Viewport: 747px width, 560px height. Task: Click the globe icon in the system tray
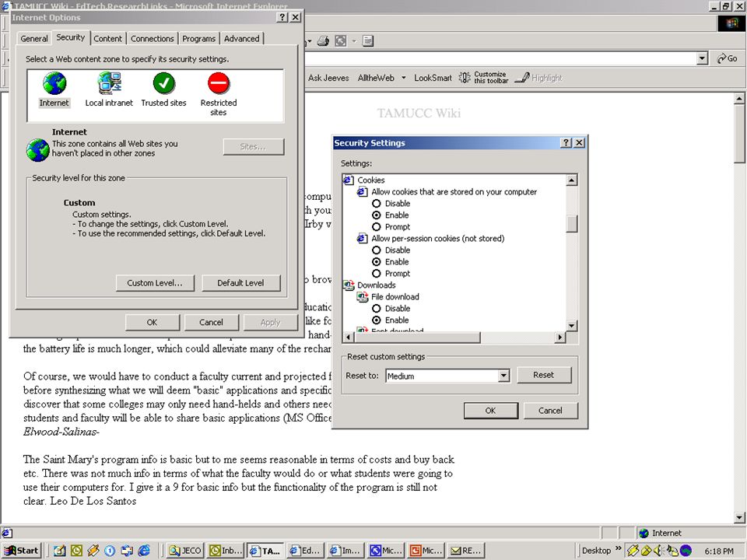(x=686, y=551)
